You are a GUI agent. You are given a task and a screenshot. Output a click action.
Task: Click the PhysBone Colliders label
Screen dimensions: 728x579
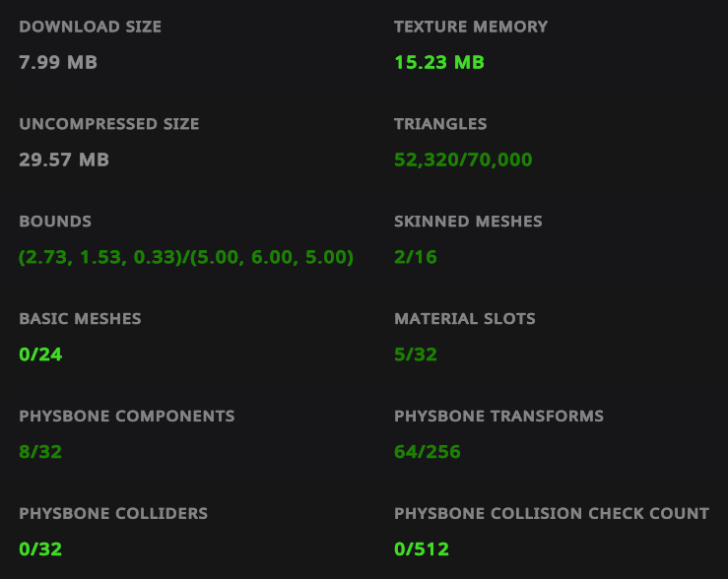coord(113,514)
